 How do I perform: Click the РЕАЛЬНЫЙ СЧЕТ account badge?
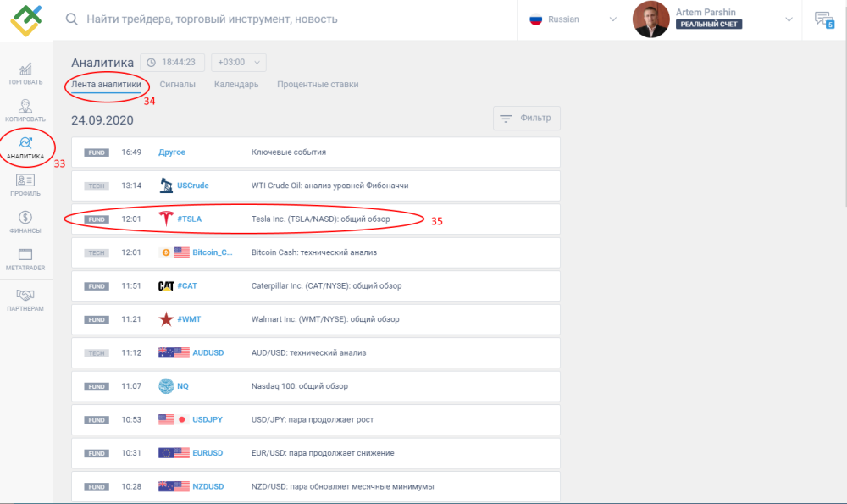(x=709, y=25)
